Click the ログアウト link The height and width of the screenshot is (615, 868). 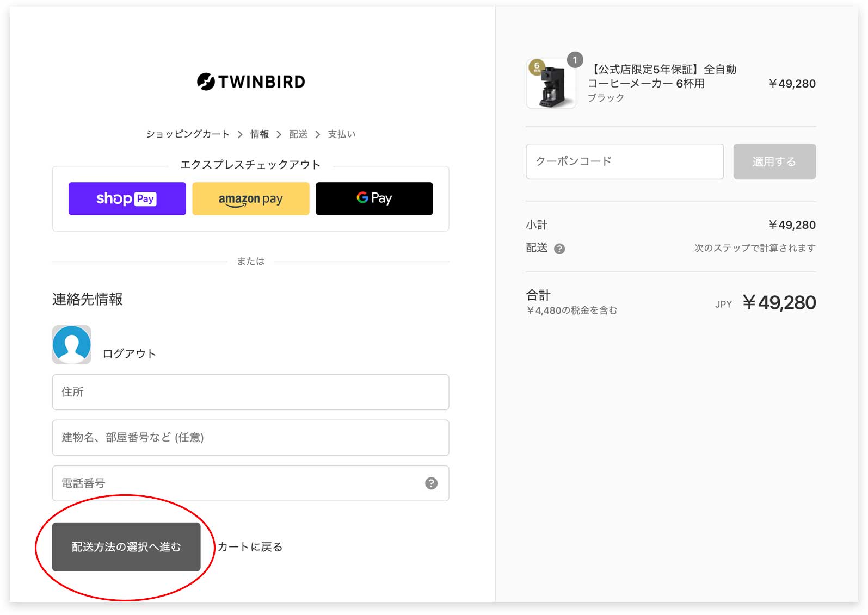pyautogui.click(x=130, y=353)
